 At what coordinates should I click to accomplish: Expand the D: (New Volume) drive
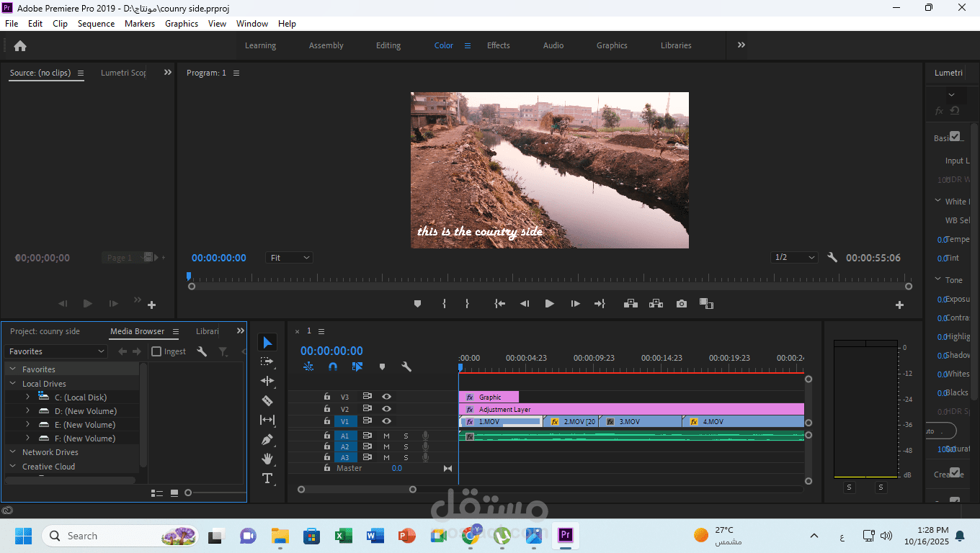tap(27, 410)
